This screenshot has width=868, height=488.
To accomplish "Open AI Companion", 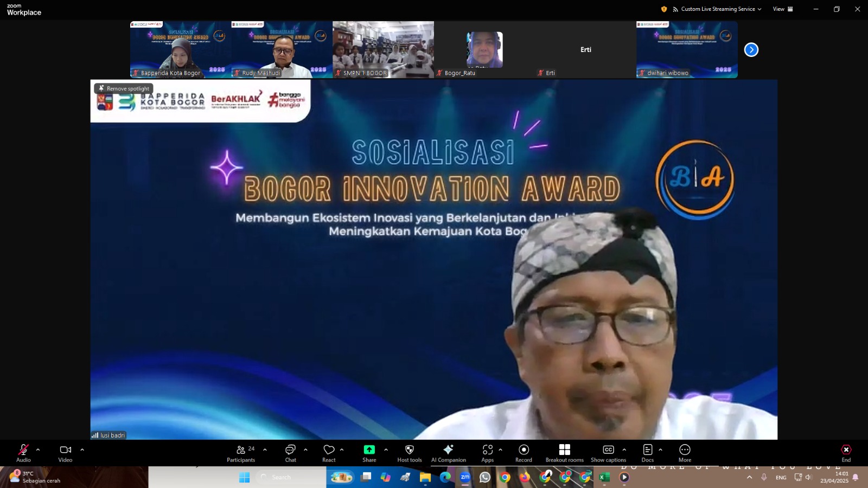I will coord(449,453).
